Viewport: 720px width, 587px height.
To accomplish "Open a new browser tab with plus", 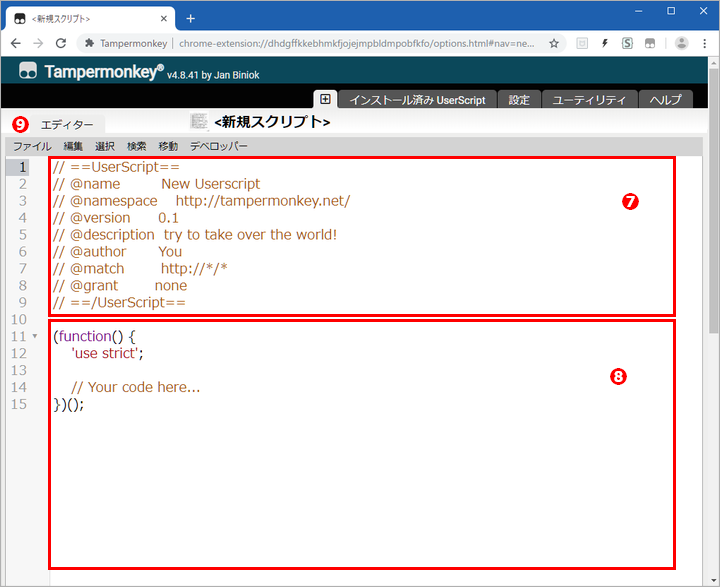I will (191, 18).
